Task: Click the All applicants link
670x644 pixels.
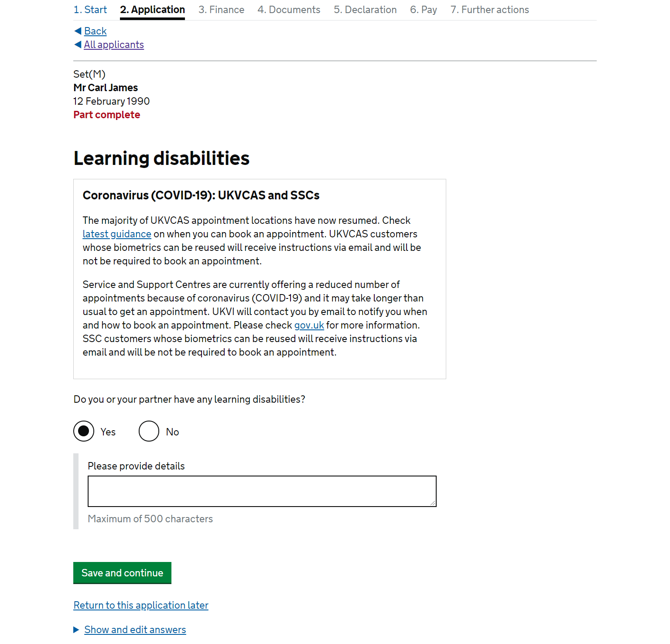Action: pos(114,45)
